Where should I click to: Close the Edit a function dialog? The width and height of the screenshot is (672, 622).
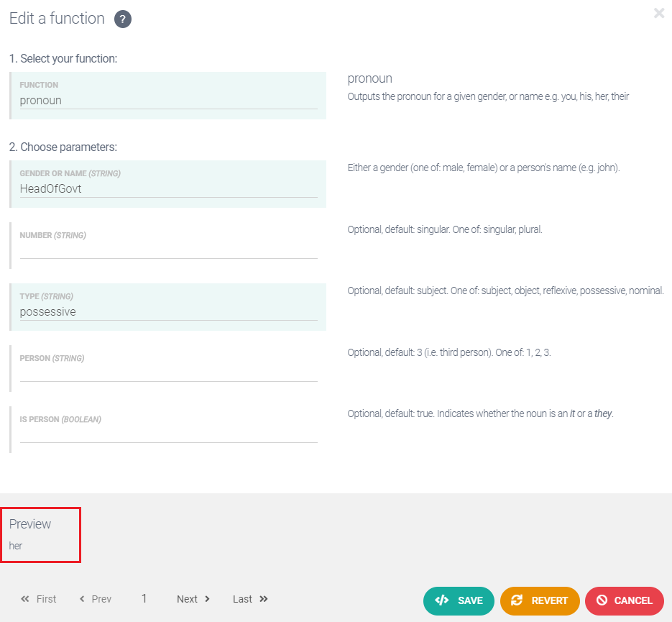point(658,13)
